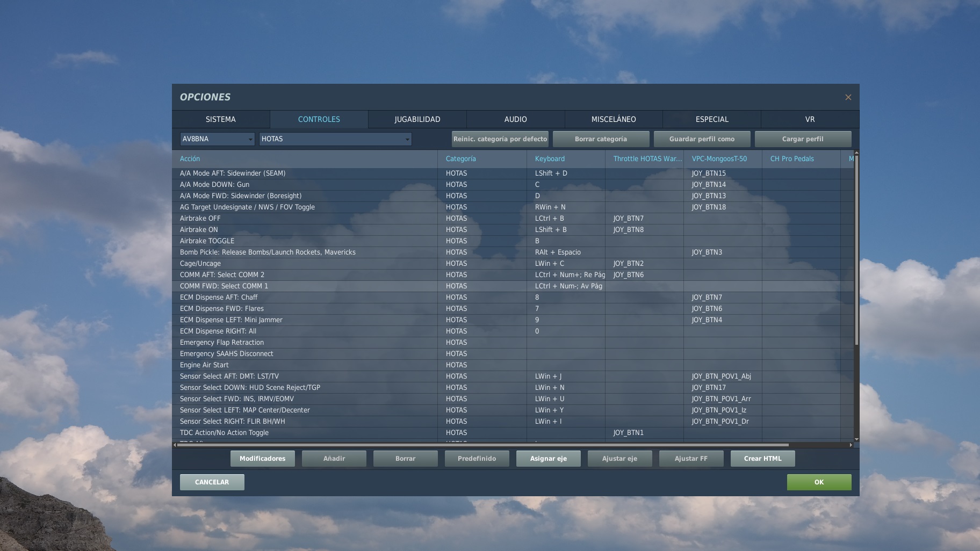Viewport: 980px width, 551px height.
Task: Click the JOY_BTN1 cell for TDC Action
Action: point(645,433)
